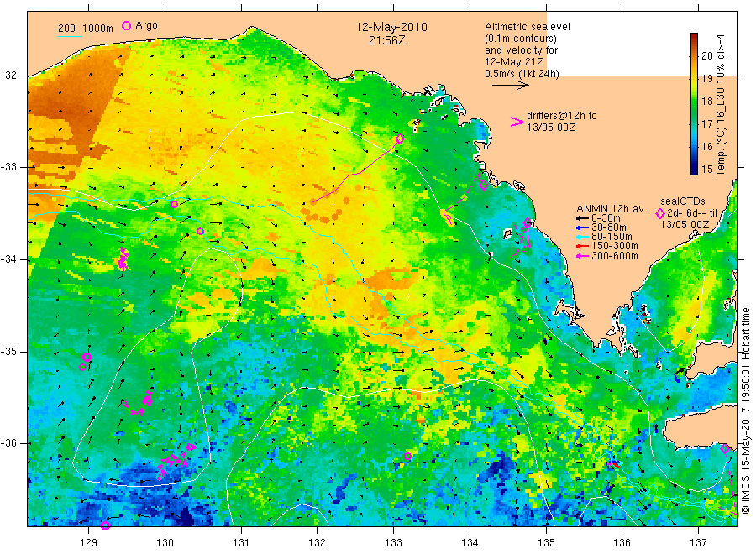Click longitude axis label 135
The width and height of the screenshot is (756, 554).
[x=546, y=543]
